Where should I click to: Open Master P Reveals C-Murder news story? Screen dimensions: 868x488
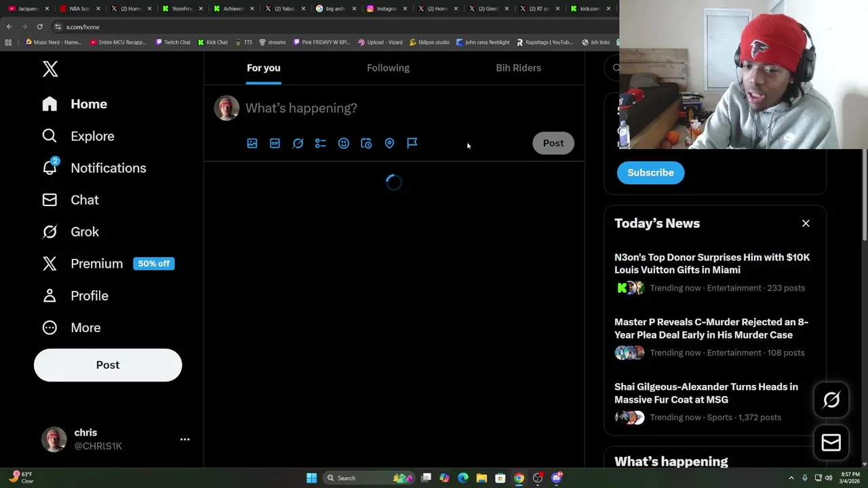pyautogui.click(x=711, y=328)
